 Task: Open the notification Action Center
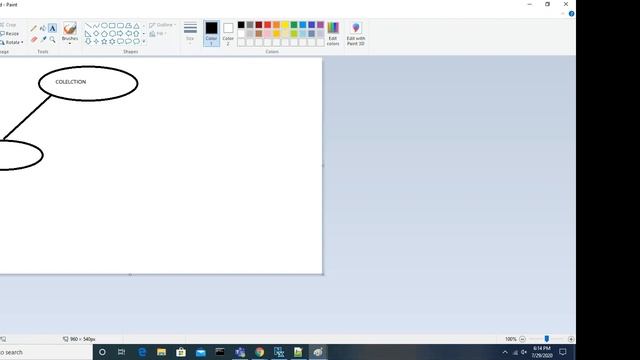563,352
